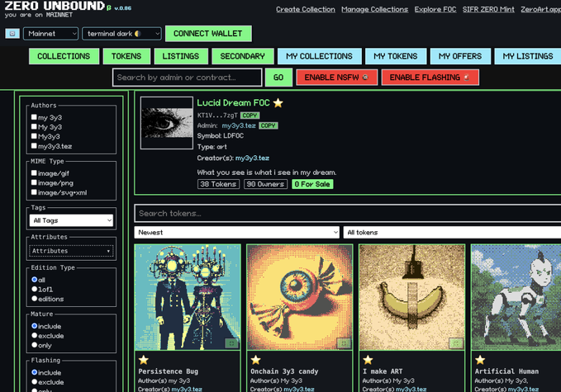Click the ZERO UNBOUND logo

pyautogui.click(x=55, y=6)
